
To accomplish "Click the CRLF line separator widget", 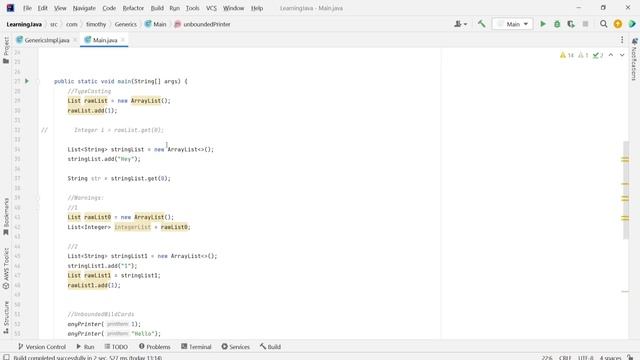I will coord(565,358).
